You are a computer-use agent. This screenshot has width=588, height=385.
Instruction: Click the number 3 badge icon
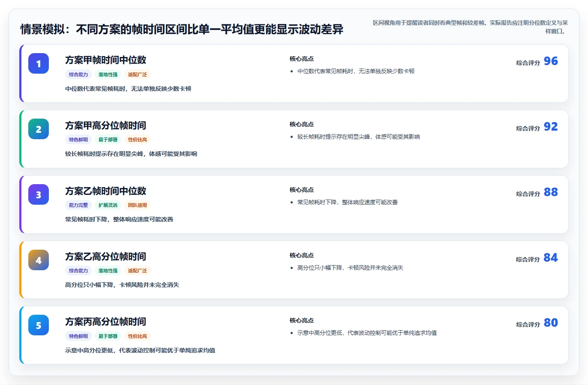(39, 194)
